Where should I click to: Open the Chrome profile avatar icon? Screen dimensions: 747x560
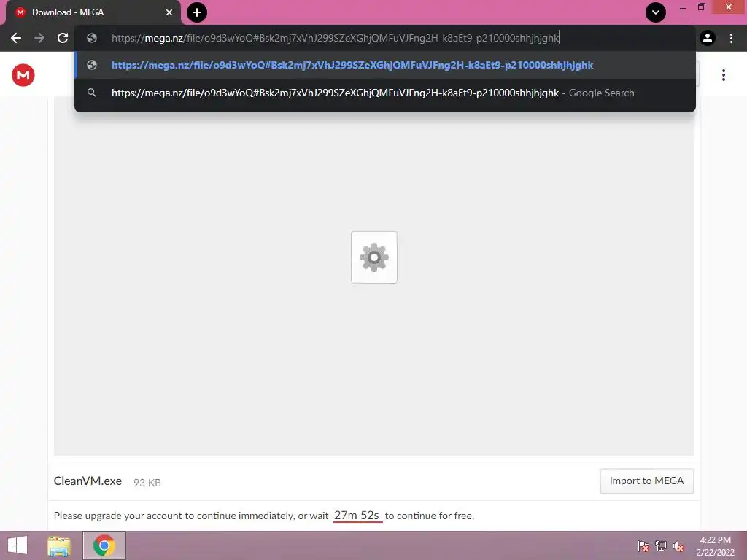[x=708, y=38]
